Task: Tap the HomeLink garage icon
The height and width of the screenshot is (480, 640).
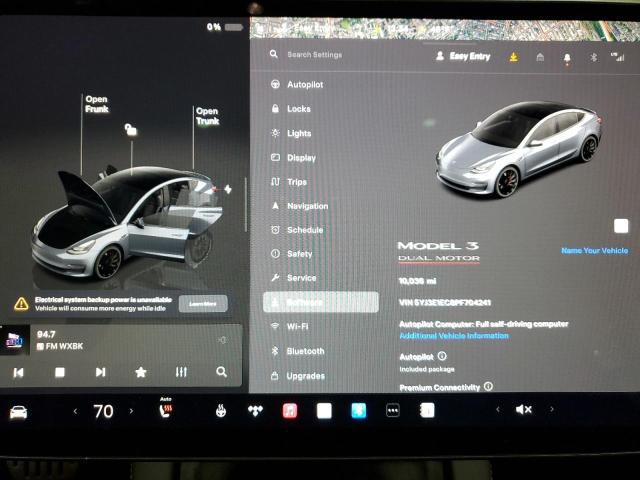Action: 540,57
